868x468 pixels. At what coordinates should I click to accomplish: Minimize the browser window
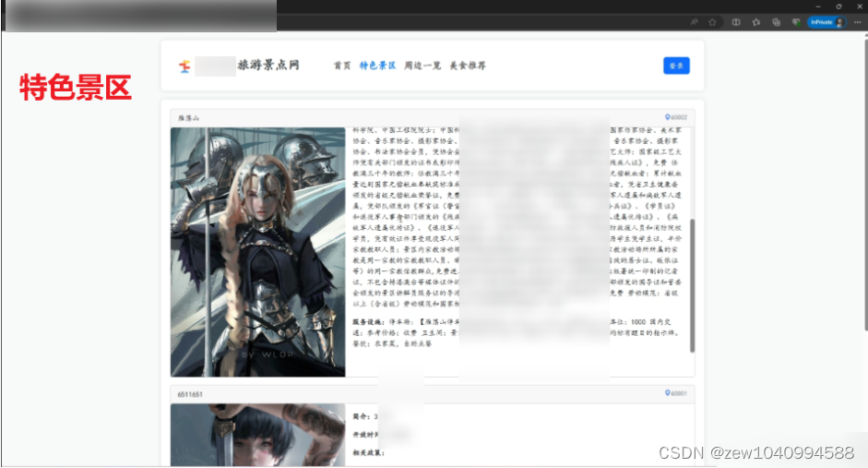818,6
